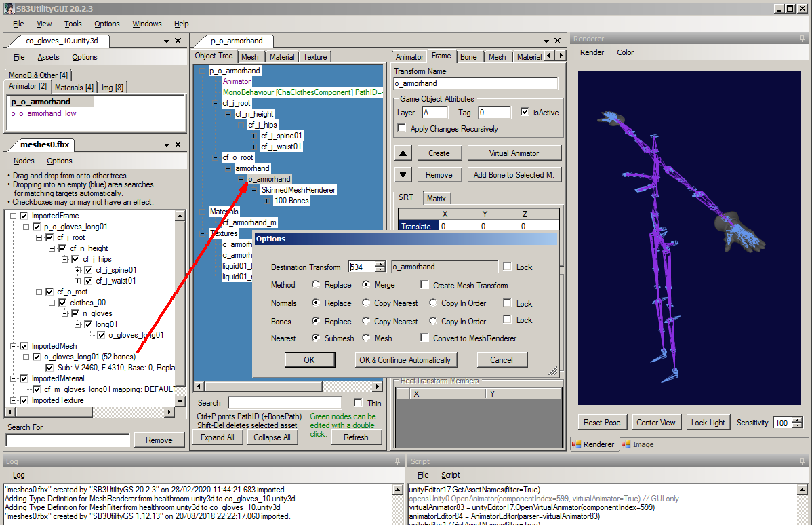The width and height of the screenshot is (812, 525).
Task: Switch to the Renderer bottom tab
Action: [594, 444]
